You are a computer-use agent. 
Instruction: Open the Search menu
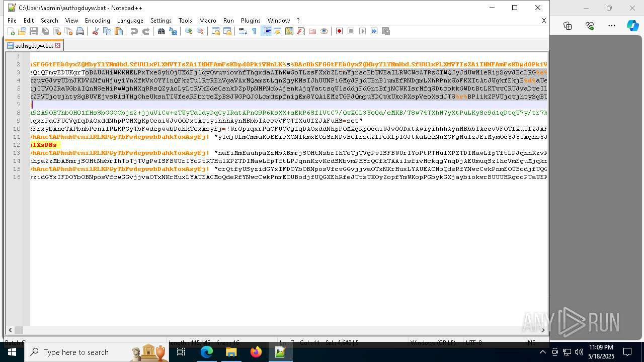tap(49, 21)
